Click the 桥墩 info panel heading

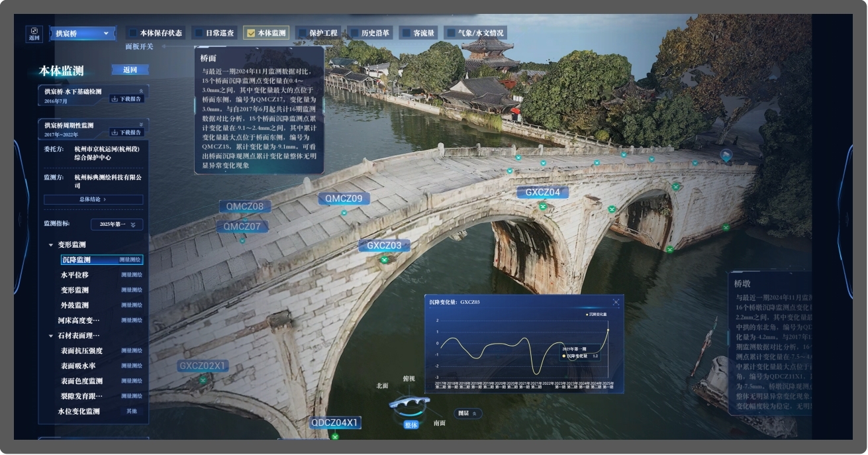[x=742, y=283]
